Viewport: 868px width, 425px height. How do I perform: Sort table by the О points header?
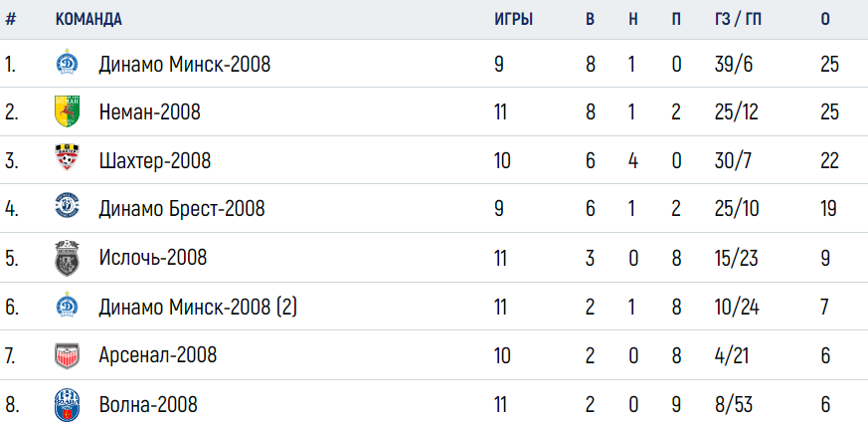(825, 19)
